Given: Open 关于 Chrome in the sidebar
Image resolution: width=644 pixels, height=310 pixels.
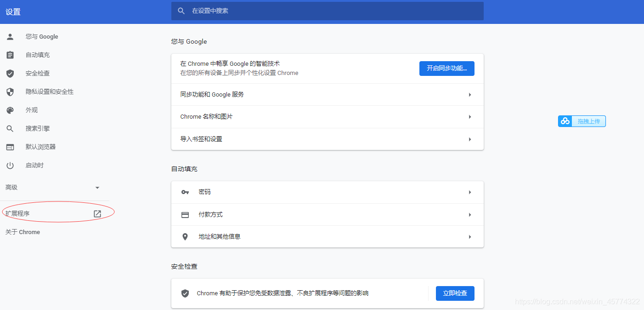Looking at the screenshot, I should click(x=23, y=232).
